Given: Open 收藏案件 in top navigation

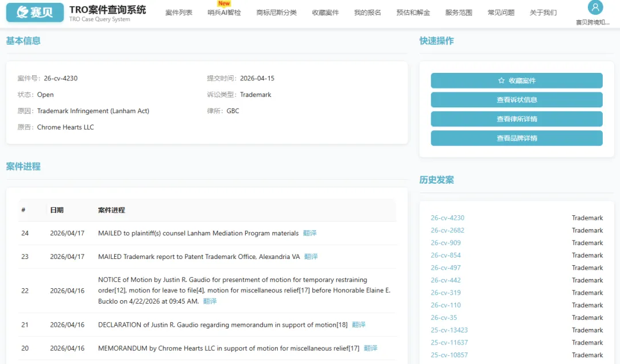Looking at the screenshot, I should coord(325,13).
